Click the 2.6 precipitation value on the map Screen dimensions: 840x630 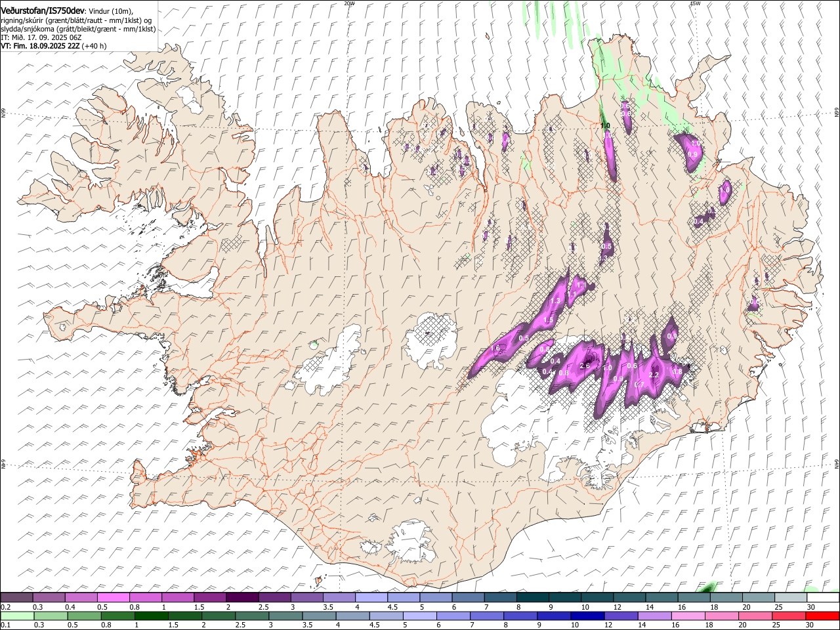[x=586, y=366]
